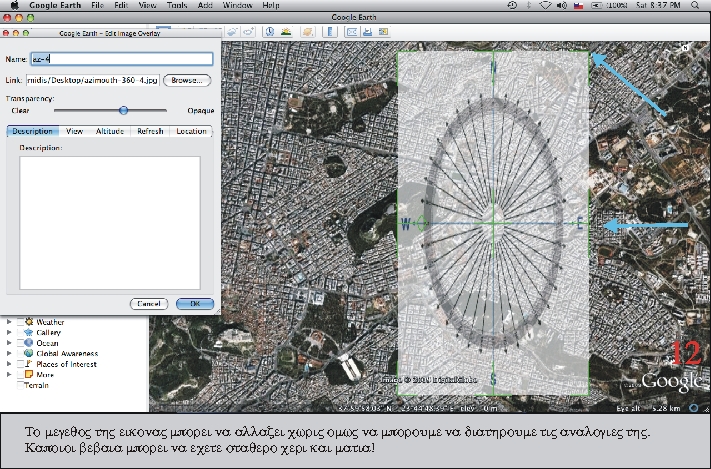This screenshot has height=469, width=711.
Task: Open the Add menu
Action: 205,5
